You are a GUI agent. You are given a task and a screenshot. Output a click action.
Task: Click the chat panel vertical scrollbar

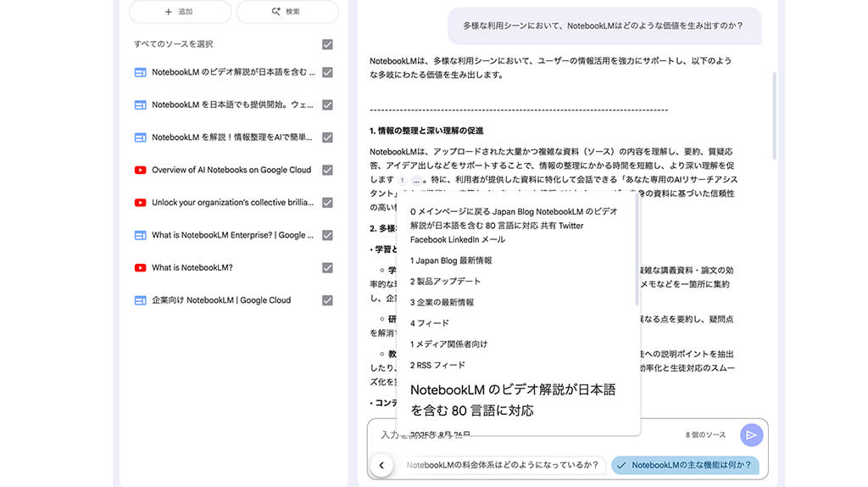click(774, 116)
